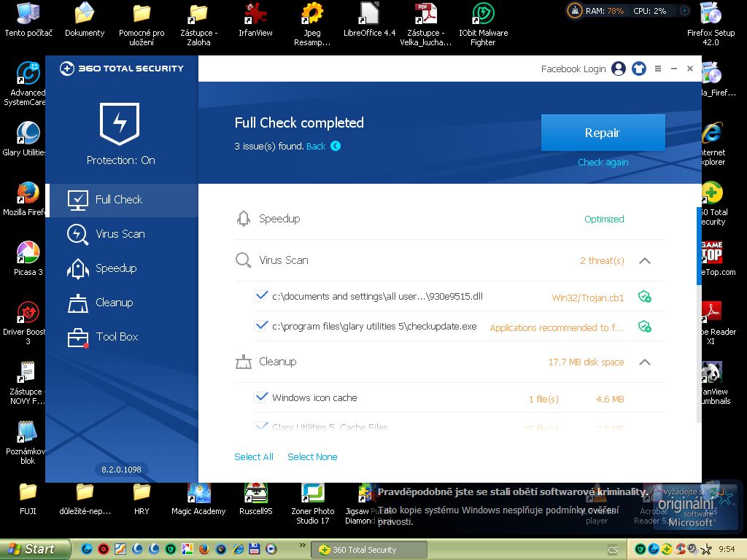Image resolution: width=747 pixels, height=560 pixels.
Task: Click the CPU usage plus icon in widget
Action: click(x=684, y=11)
